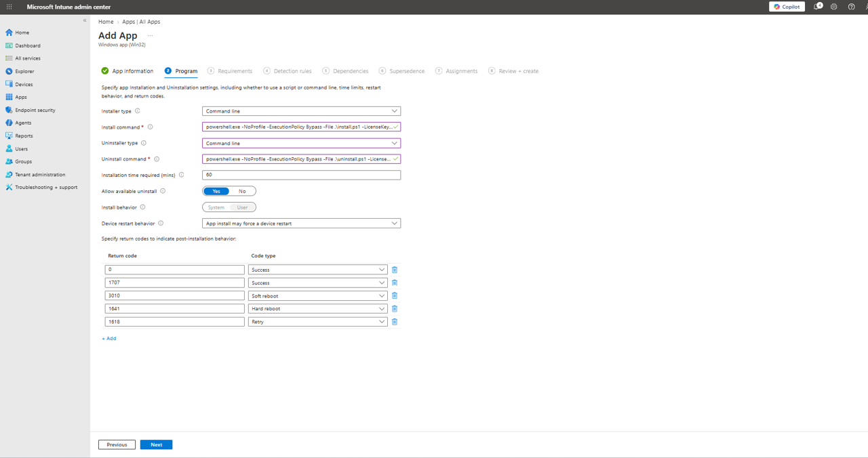This screenshot has width=868, height=458.
Task: Open the Copilot button
Action: [787, 7]
